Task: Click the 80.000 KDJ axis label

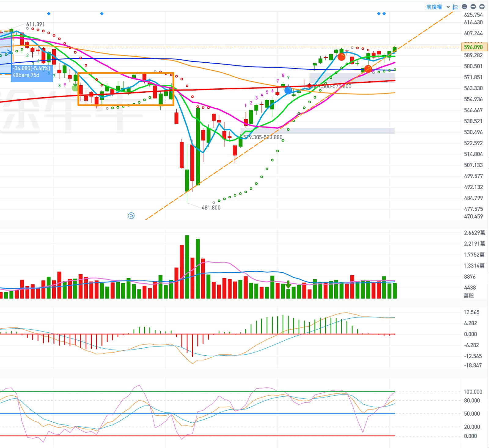Action: (x=472, y=401)
